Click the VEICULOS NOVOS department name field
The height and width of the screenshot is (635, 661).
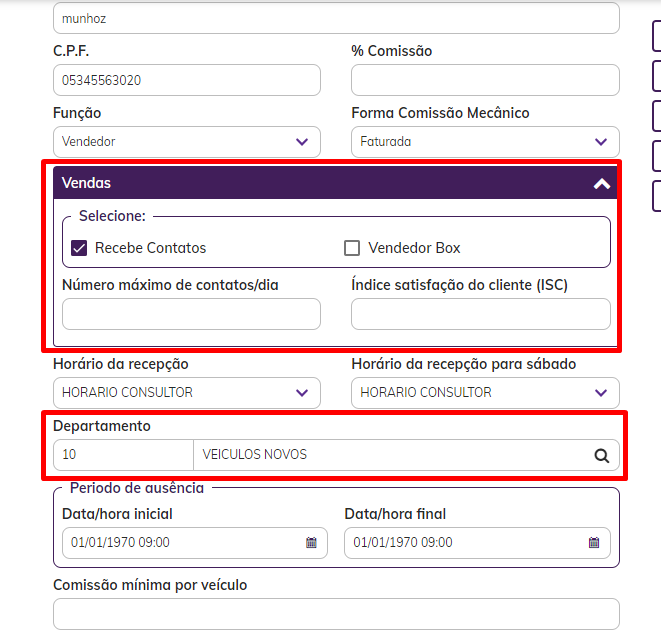tap(390, 455)
